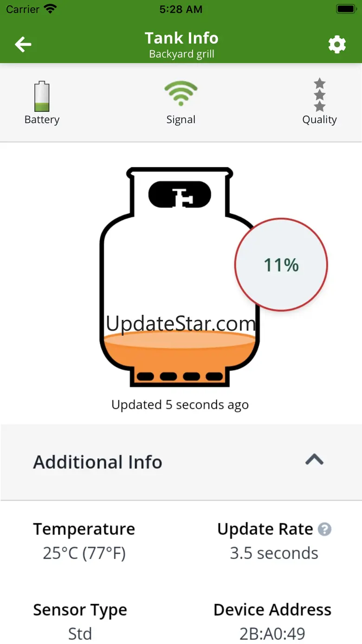This screenshot has height=644, width=362.
Task: Tap the Updated 5 seconds ago text
Action: tap(180, 405)
